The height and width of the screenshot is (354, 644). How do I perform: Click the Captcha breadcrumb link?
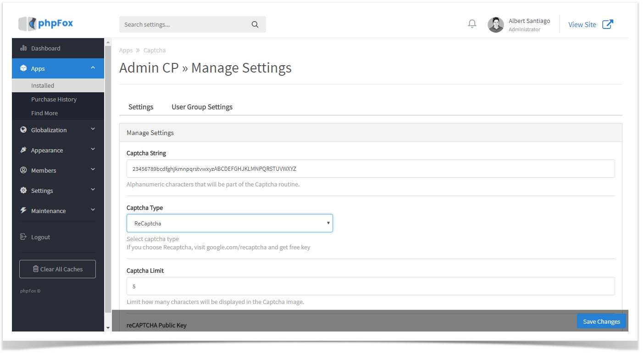pyautogui.click(x=155, y=50)
